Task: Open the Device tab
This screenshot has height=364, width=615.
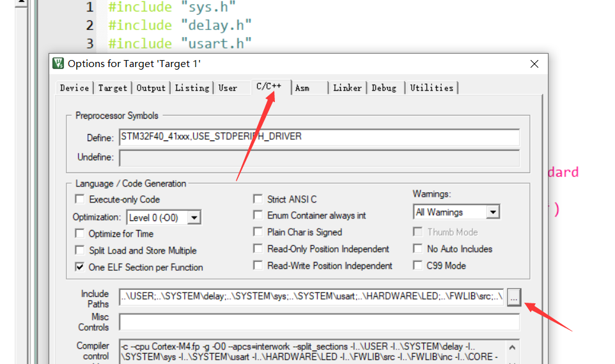Action: [74, 87]
